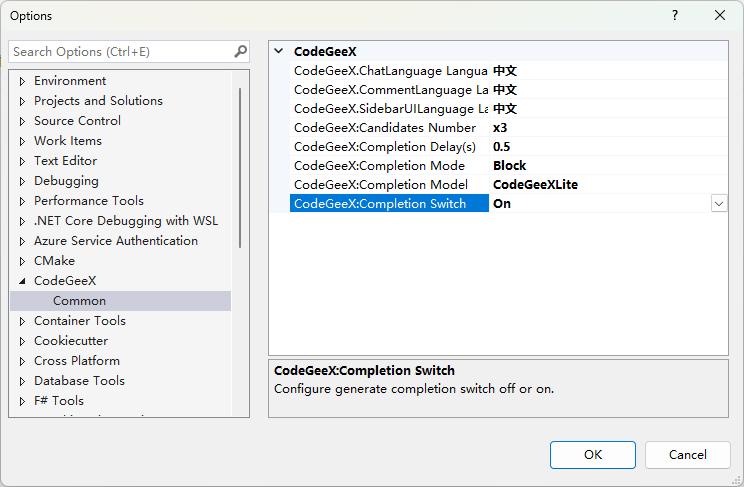Open the help question mark button
The image size is (744, 487).
675,15
